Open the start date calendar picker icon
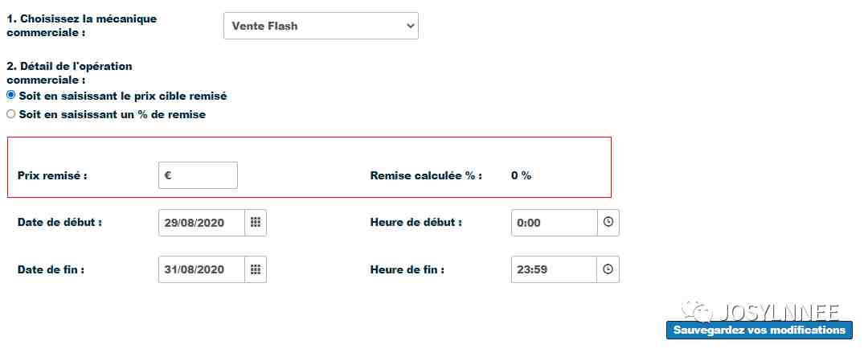868x349 pixels. 256,223
